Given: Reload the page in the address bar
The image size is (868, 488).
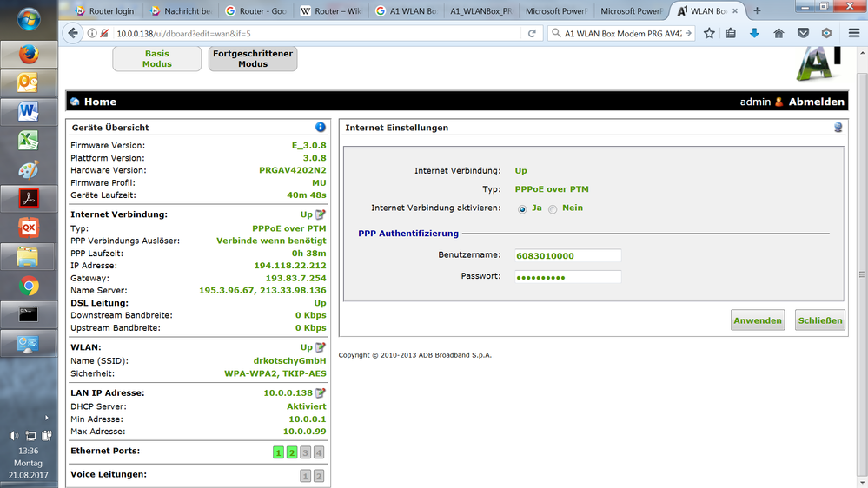Looking at the screenshot, I should point(532,34).
